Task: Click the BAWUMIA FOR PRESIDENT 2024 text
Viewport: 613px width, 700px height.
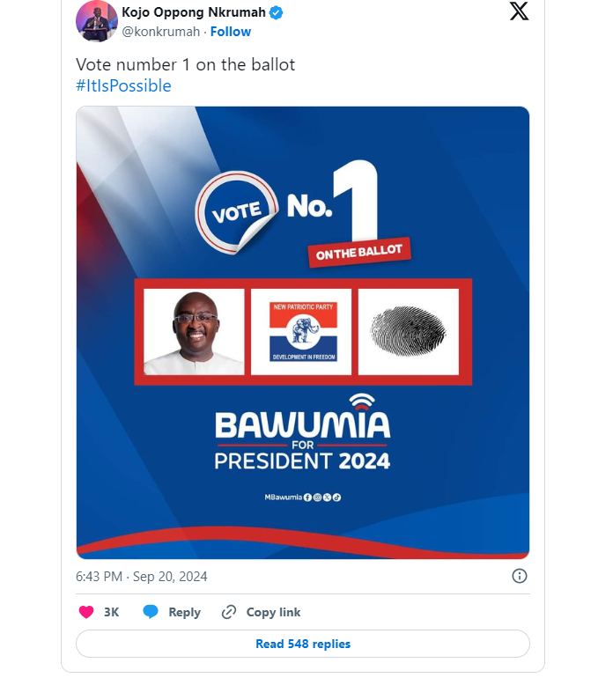Action: 302,440
